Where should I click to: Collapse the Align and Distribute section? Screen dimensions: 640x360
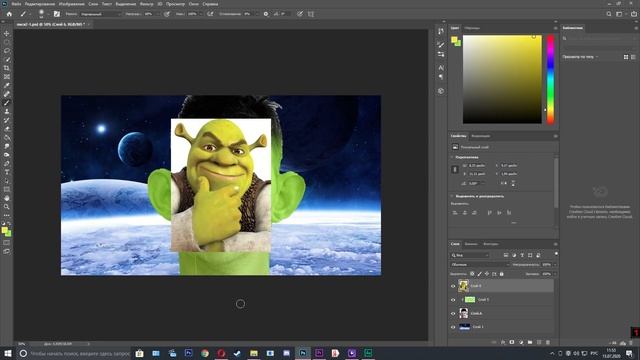click(452, 196)
